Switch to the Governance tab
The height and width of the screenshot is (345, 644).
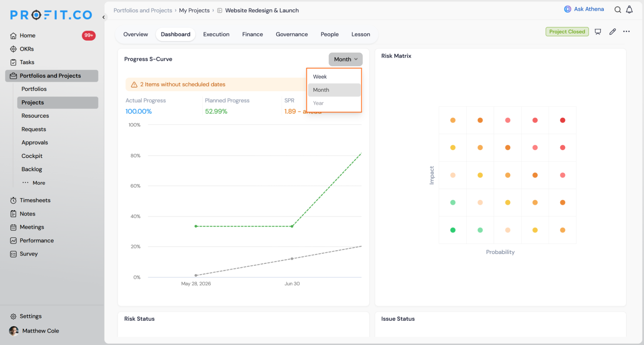point(292,34)
